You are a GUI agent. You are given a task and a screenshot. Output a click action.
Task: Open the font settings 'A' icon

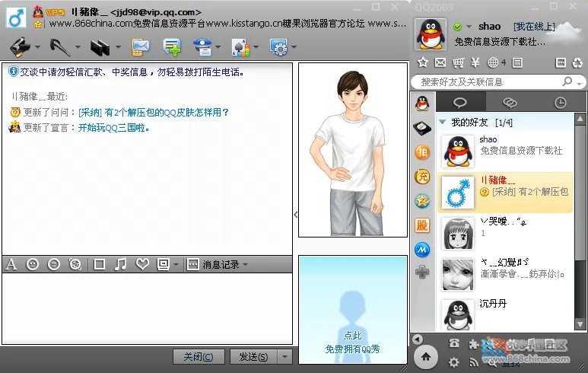11,265
